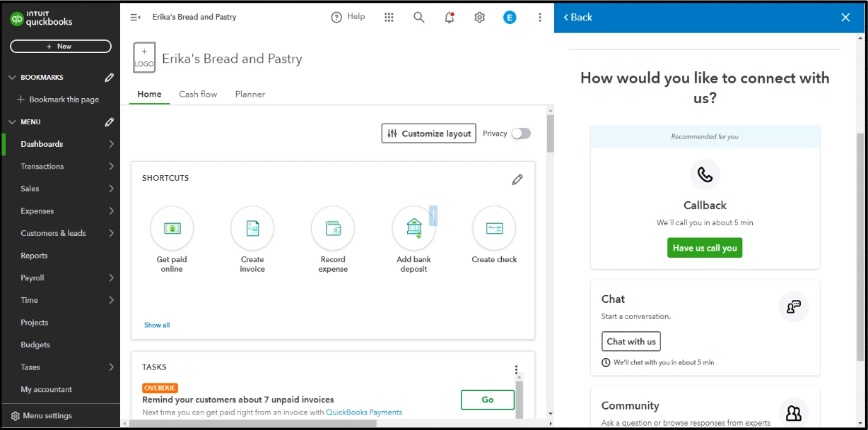Expand the Time submenu arrow

click(x=111, y=300)
